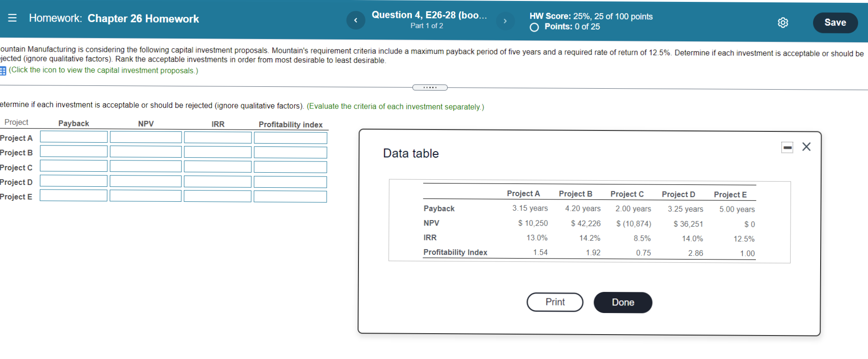
Task: Open Project A Profitability index dropdown
Action: click(290, 138)
